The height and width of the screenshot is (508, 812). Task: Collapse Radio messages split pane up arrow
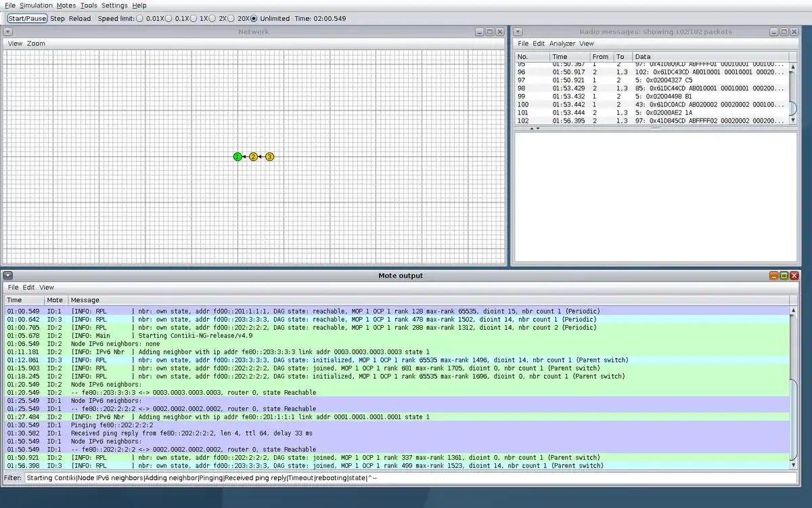tap(531, 128)
